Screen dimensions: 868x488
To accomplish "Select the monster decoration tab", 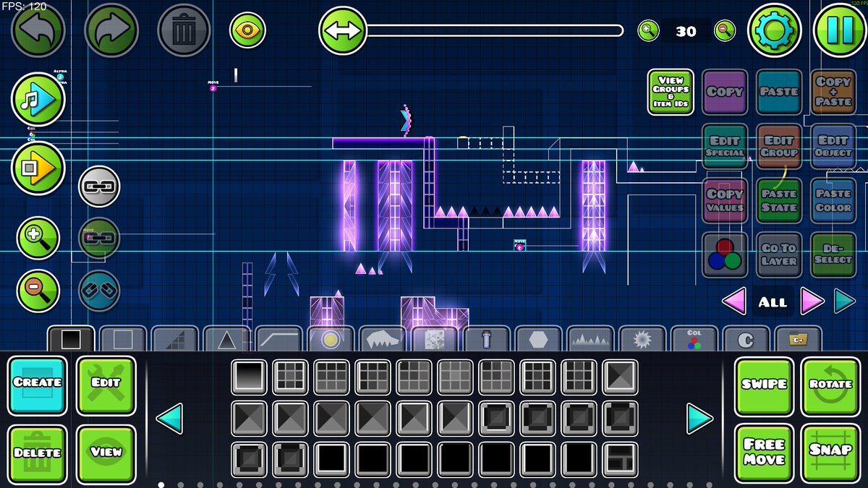I will pyautogui.click(x=383, y=338).
